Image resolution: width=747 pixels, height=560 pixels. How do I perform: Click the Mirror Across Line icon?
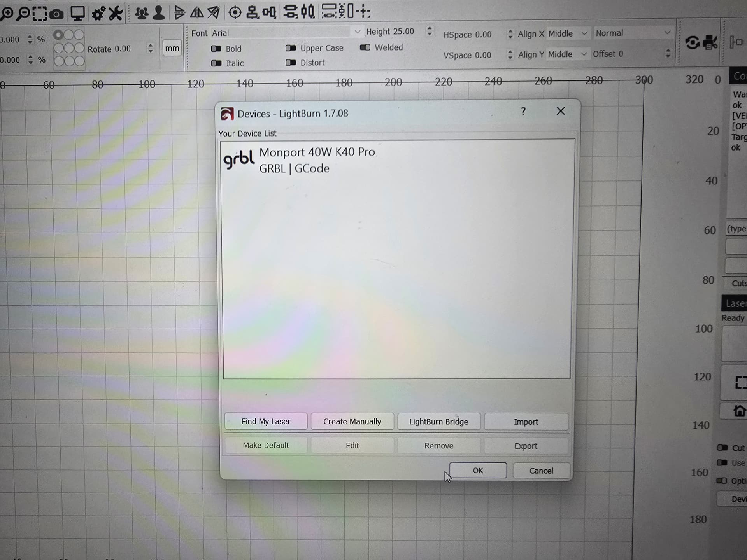[214, 13]
